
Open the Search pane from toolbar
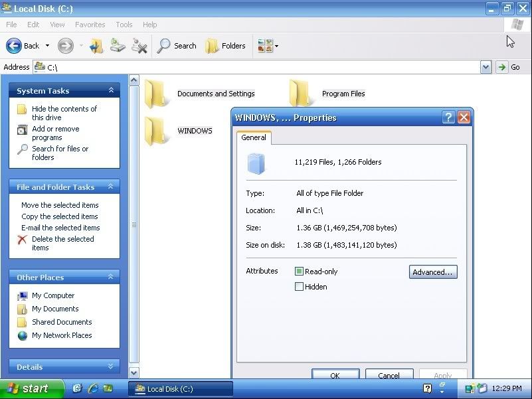[x=177, y=46]
